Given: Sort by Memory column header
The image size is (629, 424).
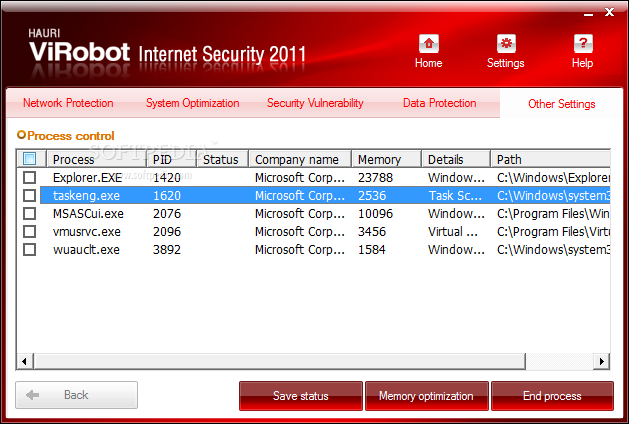Looking at the screenshot, I should [387, 159].
